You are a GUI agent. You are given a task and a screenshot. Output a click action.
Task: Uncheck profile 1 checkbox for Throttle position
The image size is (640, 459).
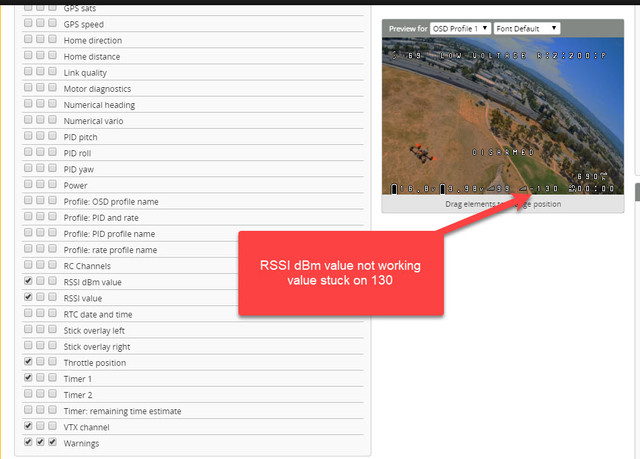tap(28, 361)
